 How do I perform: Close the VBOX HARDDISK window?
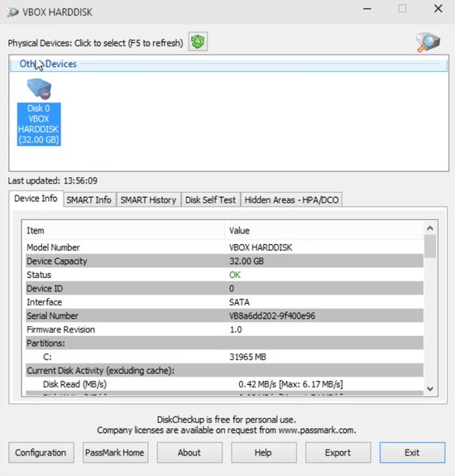[438, 9]
